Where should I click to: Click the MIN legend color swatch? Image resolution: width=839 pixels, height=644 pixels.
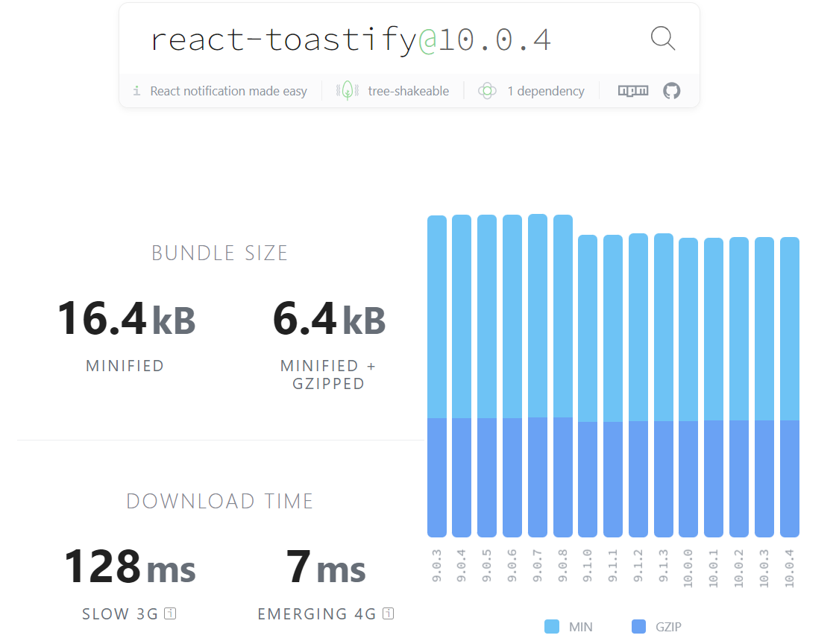pyautogui.click(x=552, y=626)
